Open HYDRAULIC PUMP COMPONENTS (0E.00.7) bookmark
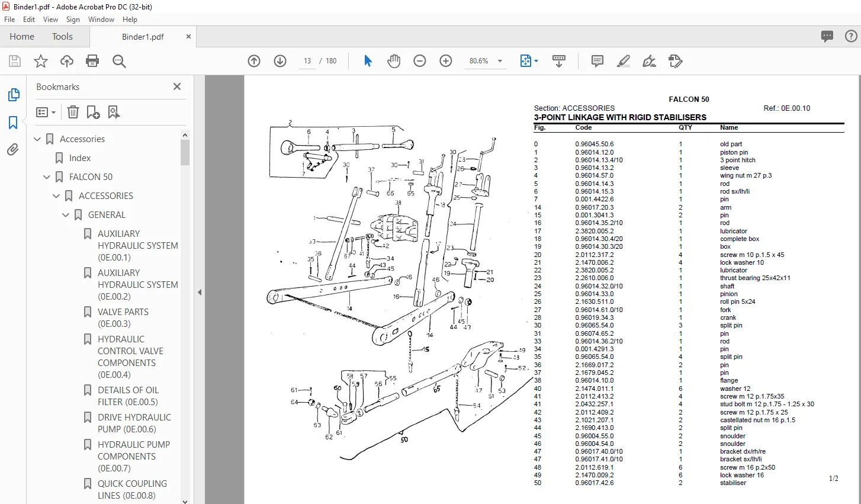Viewport: 861px width, 504px height. pos(134,457)
